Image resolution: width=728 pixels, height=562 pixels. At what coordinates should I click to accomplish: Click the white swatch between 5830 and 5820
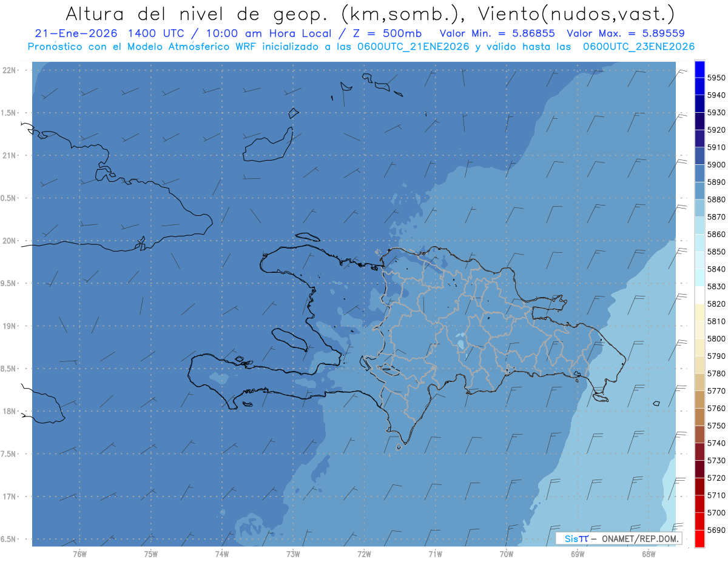[x=699, y=295]
